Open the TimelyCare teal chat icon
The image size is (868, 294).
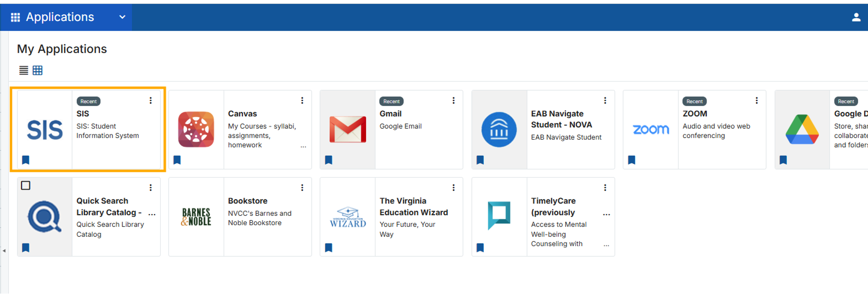[499, 215]
